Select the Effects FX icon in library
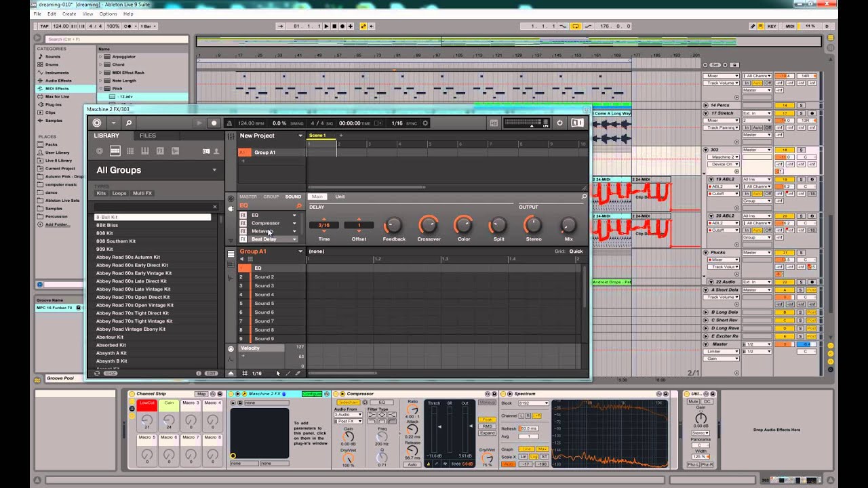868x488 pixels. 160,151
